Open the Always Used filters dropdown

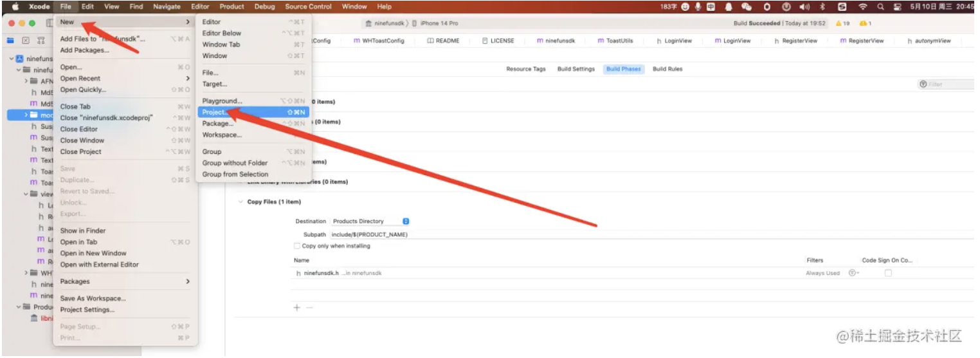[853, 273]
